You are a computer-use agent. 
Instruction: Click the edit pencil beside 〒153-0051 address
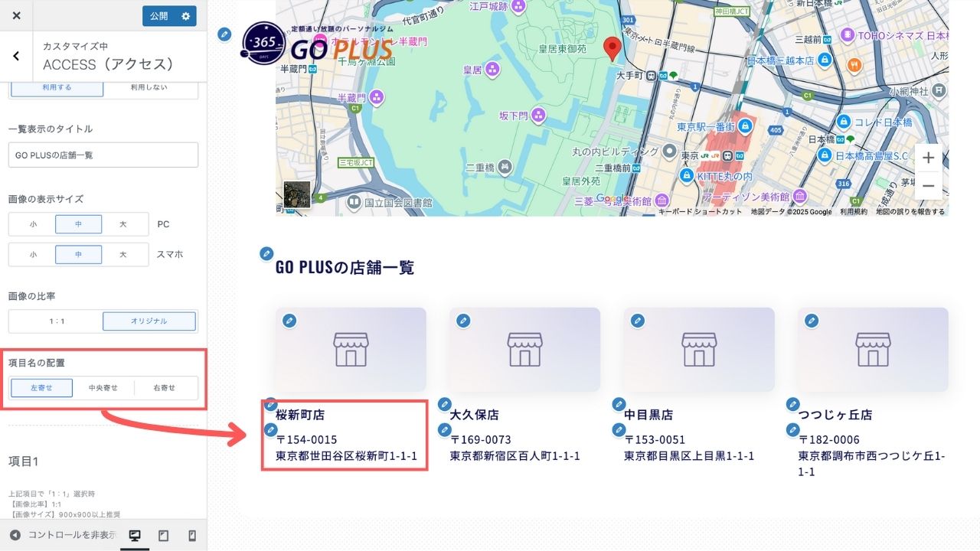click(619, 430)
